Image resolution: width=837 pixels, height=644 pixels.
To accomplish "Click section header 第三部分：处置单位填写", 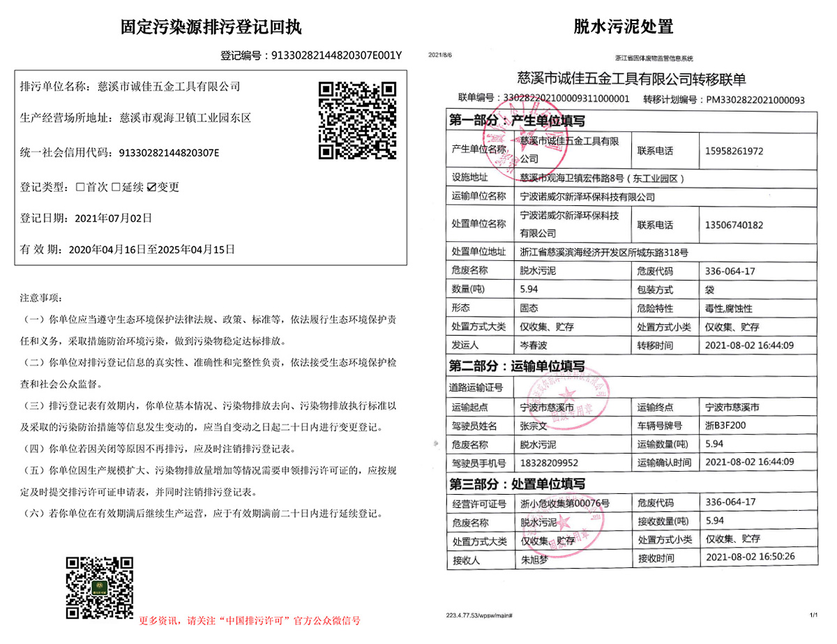I will tap(518, 483).
